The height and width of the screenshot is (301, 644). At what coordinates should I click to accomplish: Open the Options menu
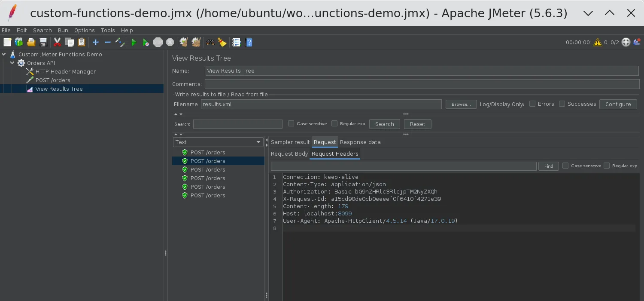pos(84,30)
